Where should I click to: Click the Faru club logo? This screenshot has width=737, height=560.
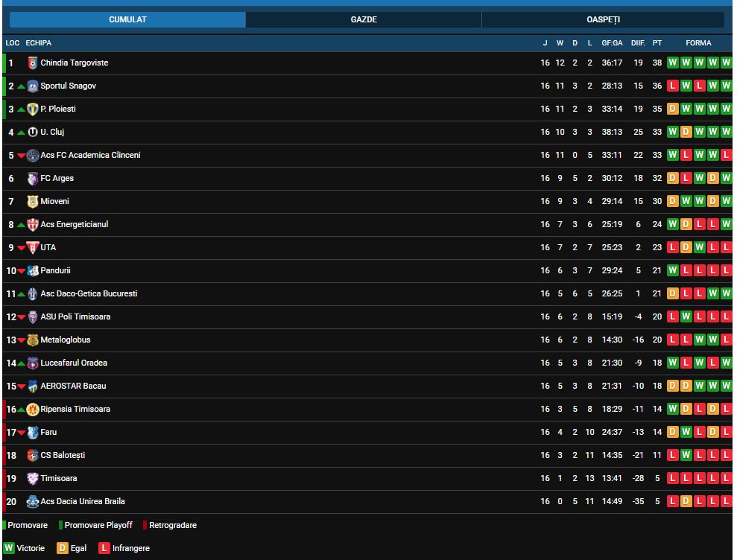pos(33,432)
